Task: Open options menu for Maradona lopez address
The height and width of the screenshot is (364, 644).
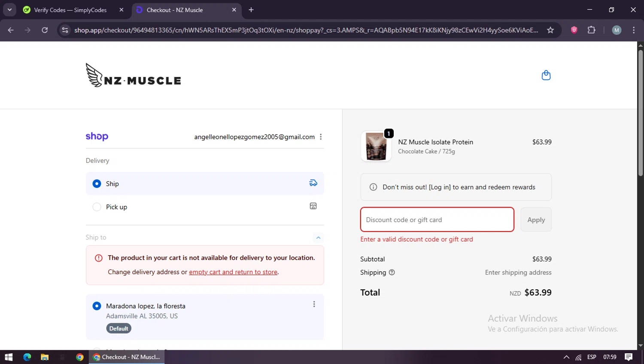Action: point(314,304)
